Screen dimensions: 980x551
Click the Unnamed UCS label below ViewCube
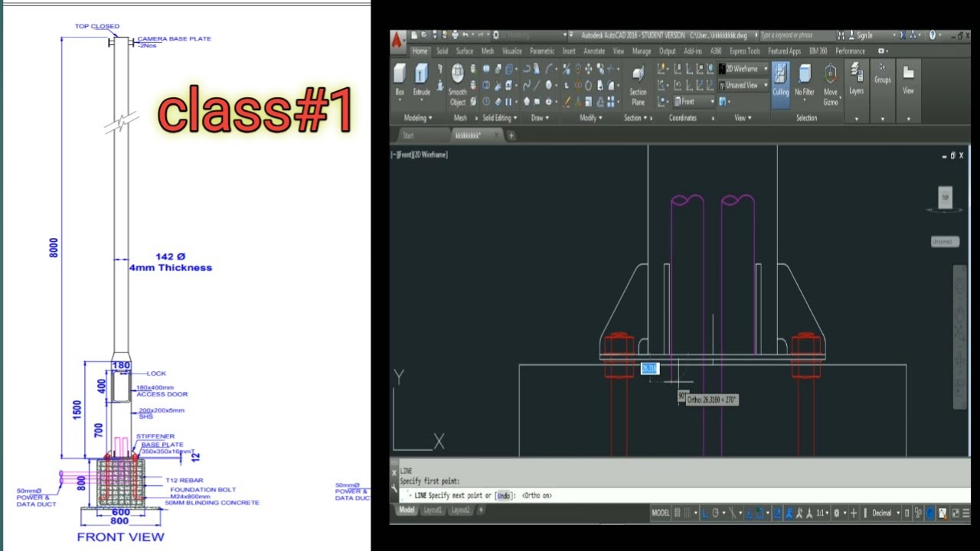(945, 241)
